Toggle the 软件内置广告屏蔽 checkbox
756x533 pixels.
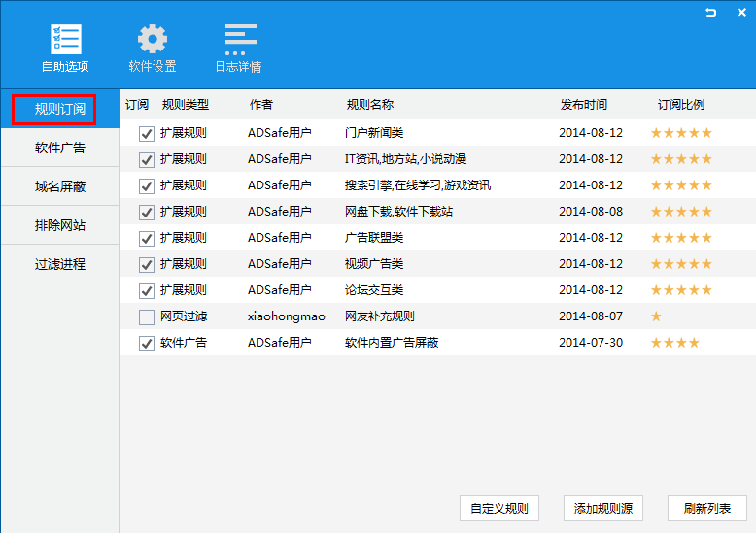click(147, 343)
